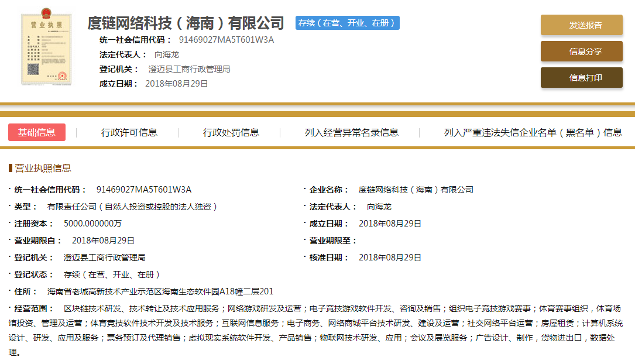
Task: Click the 发送报告 button
Action: (x=581, y=25)
